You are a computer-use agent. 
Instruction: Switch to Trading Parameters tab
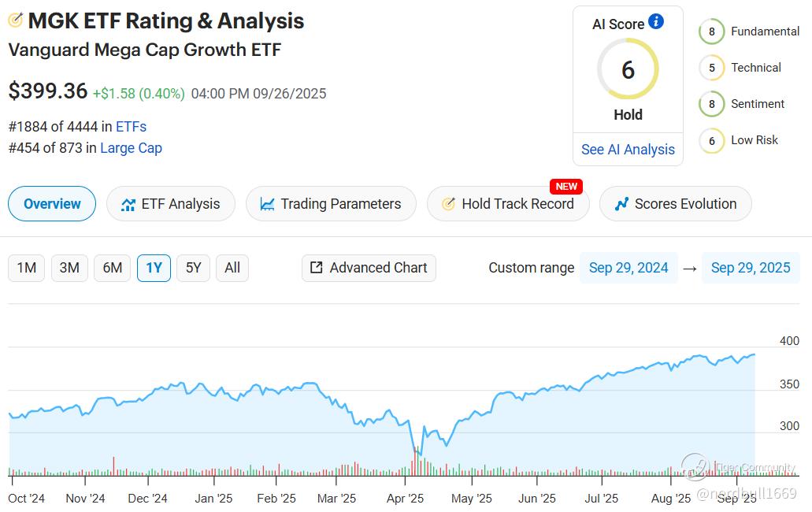point(331,204)
